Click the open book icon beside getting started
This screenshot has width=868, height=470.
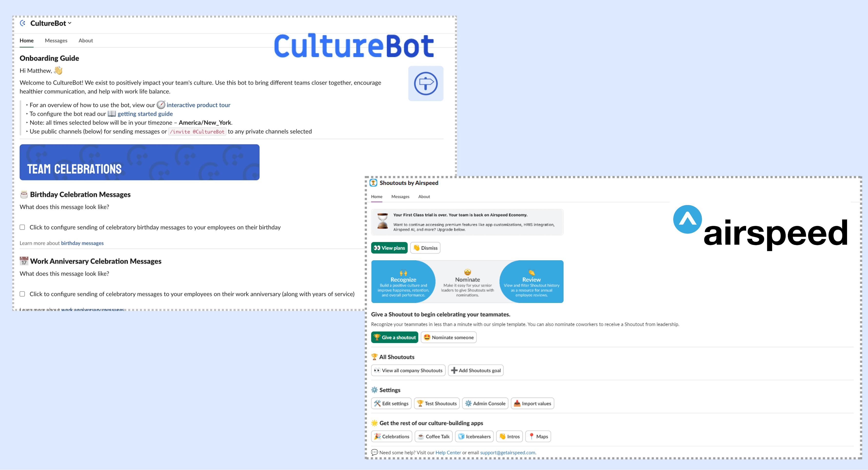point(111,114)
